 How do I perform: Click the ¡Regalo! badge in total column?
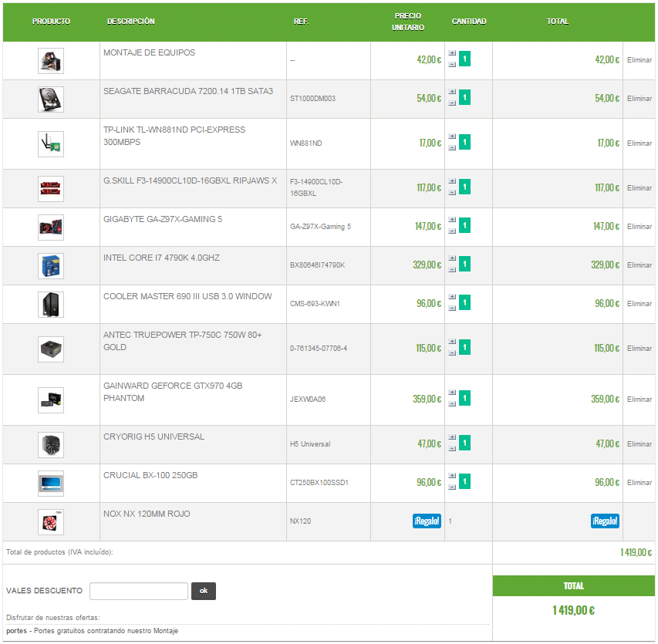(605, 521)
